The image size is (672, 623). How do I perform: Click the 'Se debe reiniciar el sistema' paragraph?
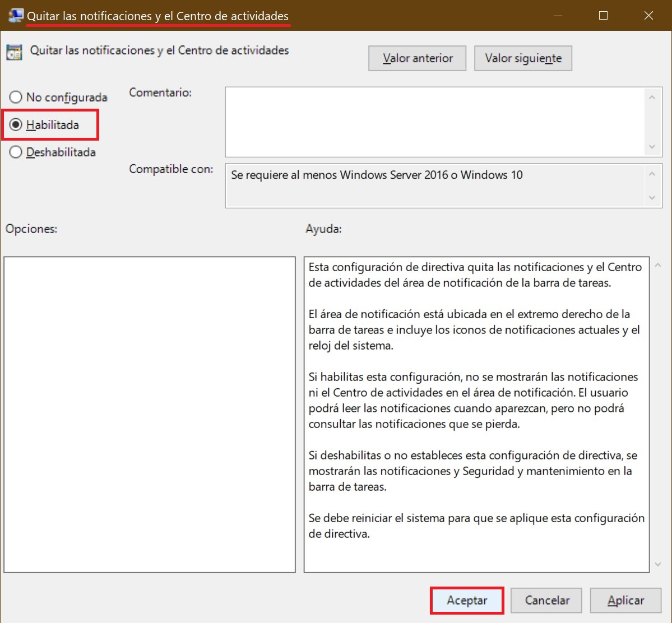[476, 526]
